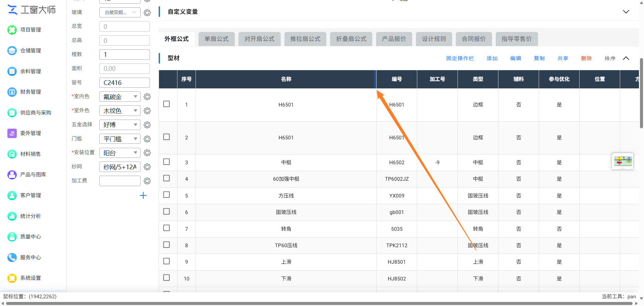Switch to 外框公式 tab
Screen dimensions: 644x306
[176, 39]
